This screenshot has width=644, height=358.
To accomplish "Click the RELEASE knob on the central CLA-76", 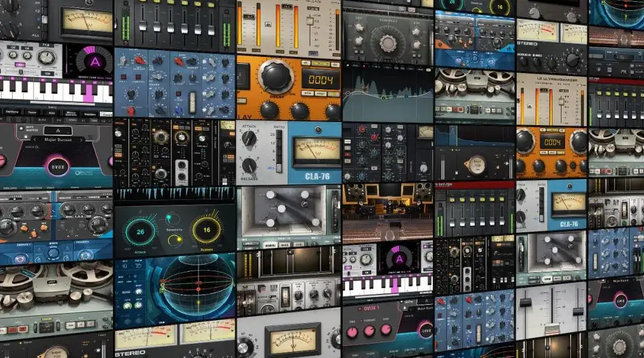I will tap(249, 165).
